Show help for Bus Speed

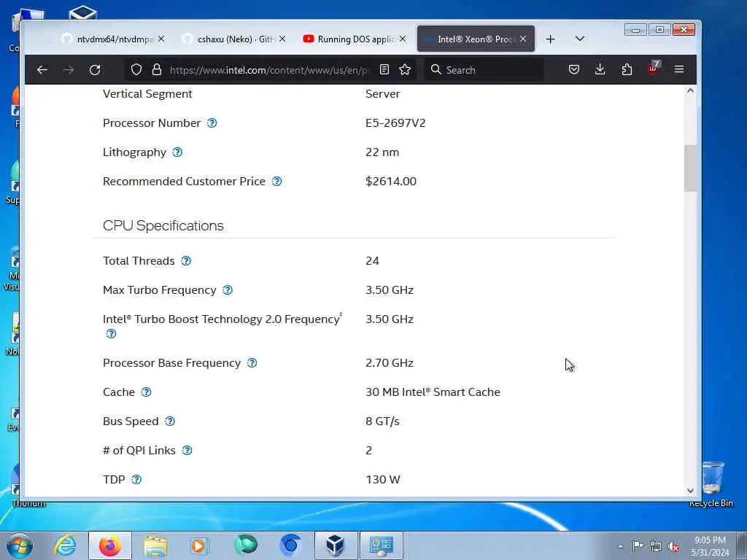(170, 421)
